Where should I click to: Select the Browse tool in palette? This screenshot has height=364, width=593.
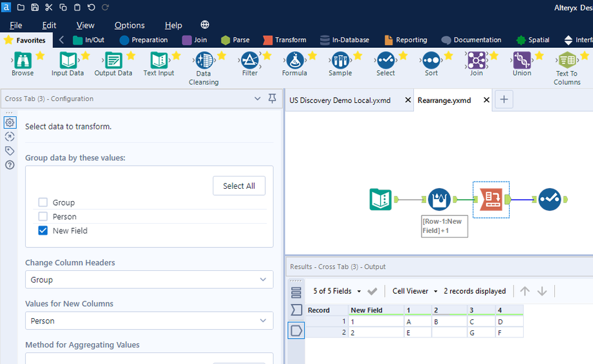pos(23,64)
